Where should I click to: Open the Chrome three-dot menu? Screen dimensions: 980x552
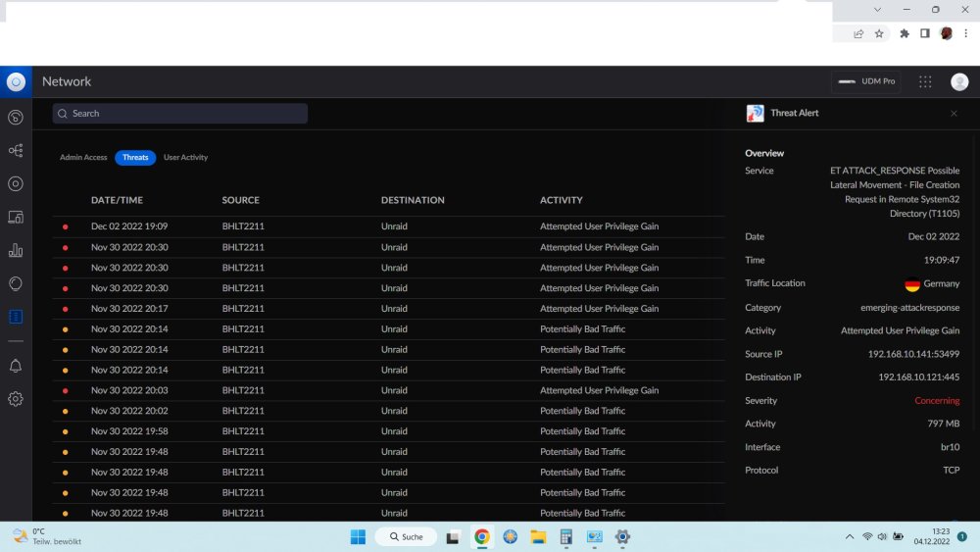(965, 33)
